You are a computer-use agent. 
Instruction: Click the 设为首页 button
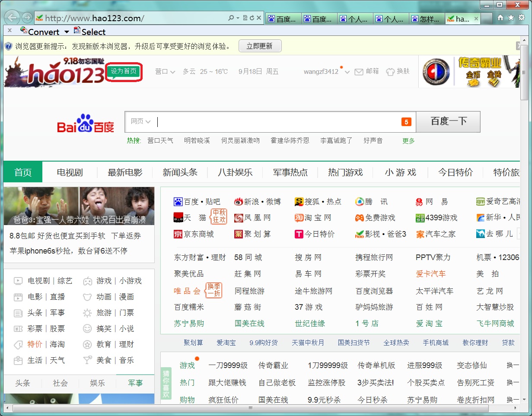click(124, 71)
